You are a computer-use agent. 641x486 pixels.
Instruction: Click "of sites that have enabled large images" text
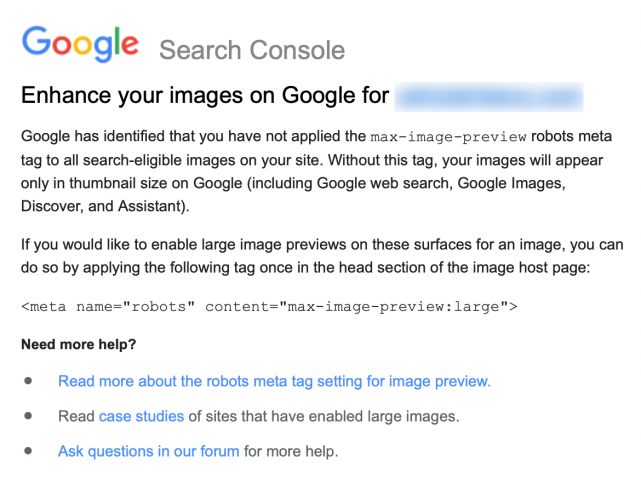pos(324,416)
